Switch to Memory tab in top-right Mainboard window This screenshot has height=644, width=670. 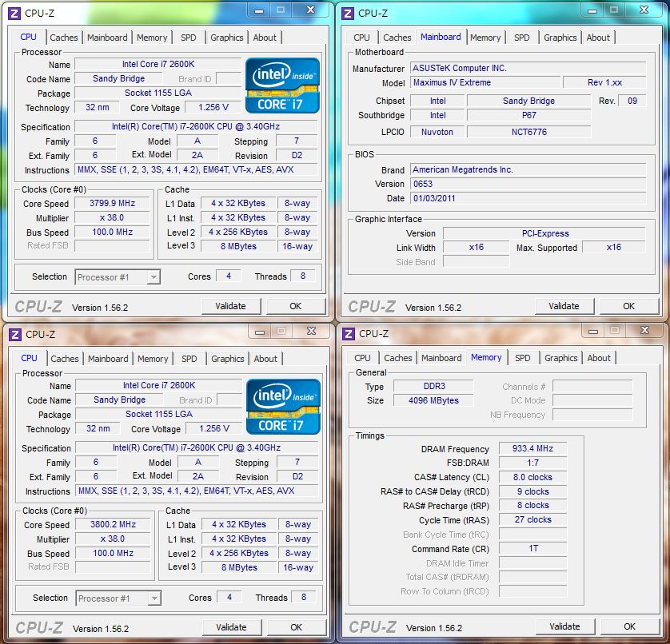[x=485, y=38]
